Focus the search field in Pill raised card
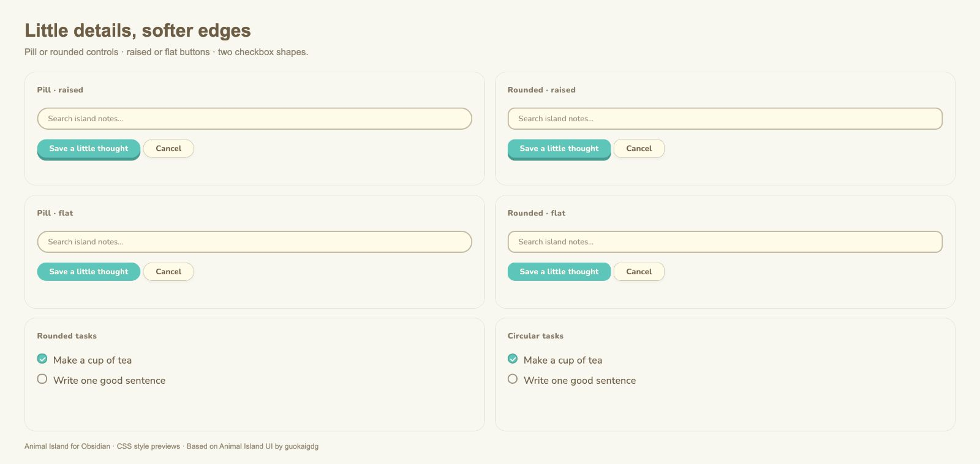 (x=255, y=119)
